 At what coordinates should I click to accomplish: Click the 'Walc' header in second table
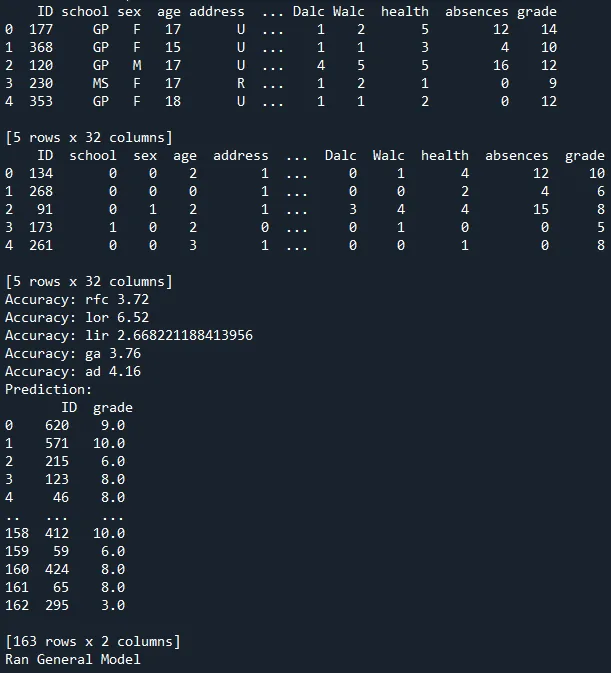pos(388,155)
